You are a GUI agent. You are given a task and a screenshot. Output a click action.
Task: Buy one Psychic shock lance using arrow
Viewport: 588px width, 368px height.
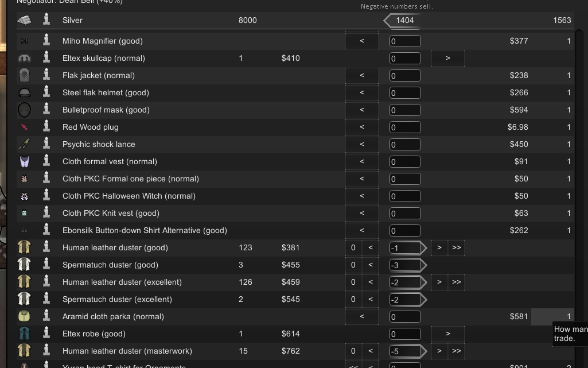point(362,145)
